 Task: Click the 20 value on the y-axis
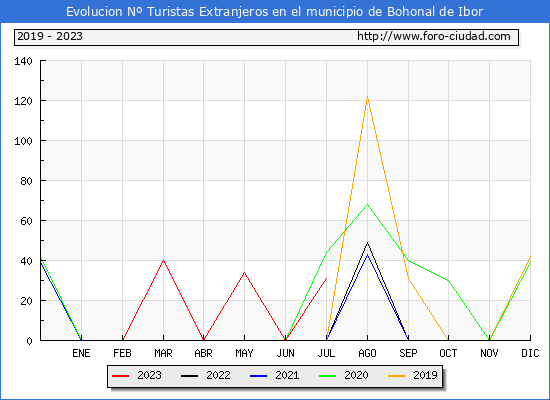26,301
